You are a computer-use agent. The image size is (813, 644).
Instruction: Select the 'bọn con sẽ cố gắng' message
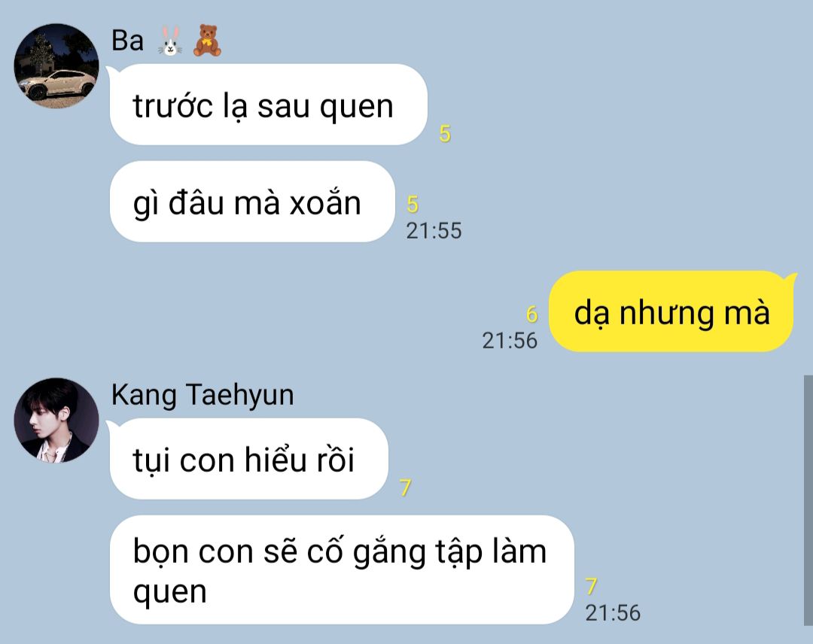coord(342,570)
